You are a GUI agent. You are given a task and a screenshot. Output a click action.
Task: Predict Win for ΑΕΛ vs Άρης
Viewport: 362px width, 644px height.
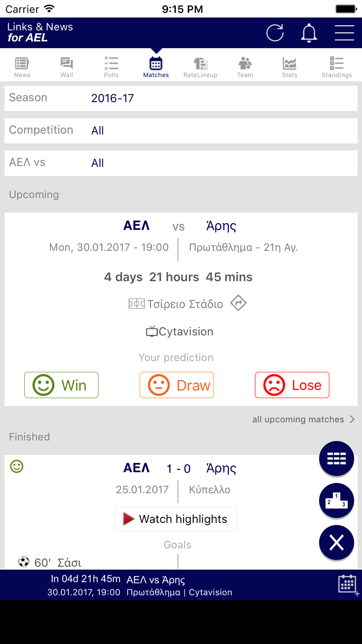[61, 385]
